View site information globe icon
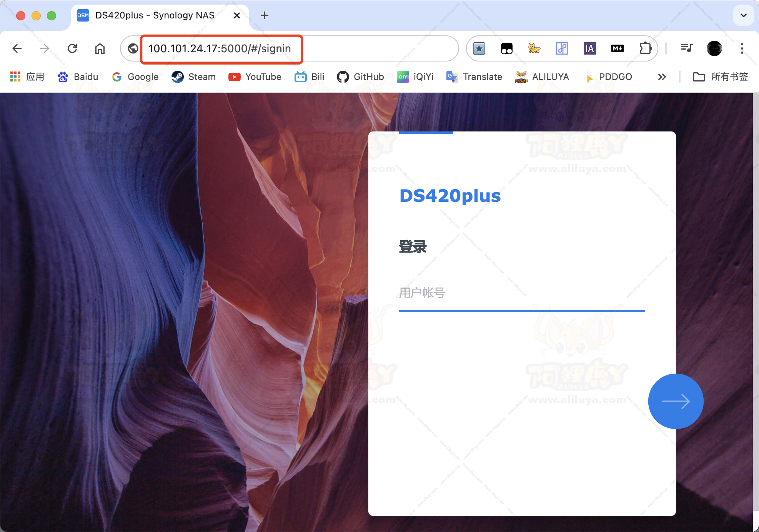759x532 pixels. (x=133, y=48)
